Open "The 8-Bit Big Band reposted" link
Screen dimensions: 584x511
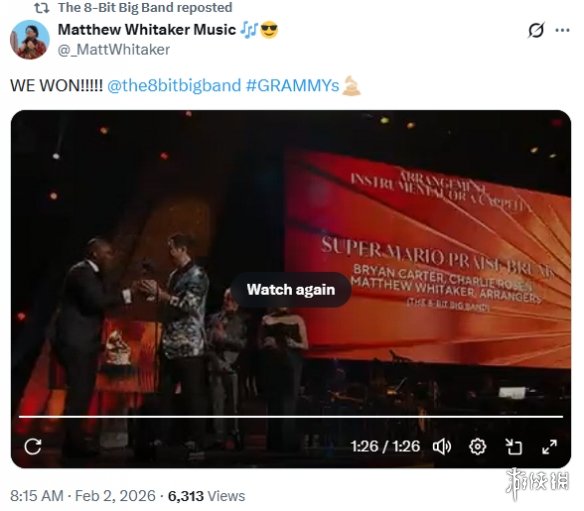(145, 7)
